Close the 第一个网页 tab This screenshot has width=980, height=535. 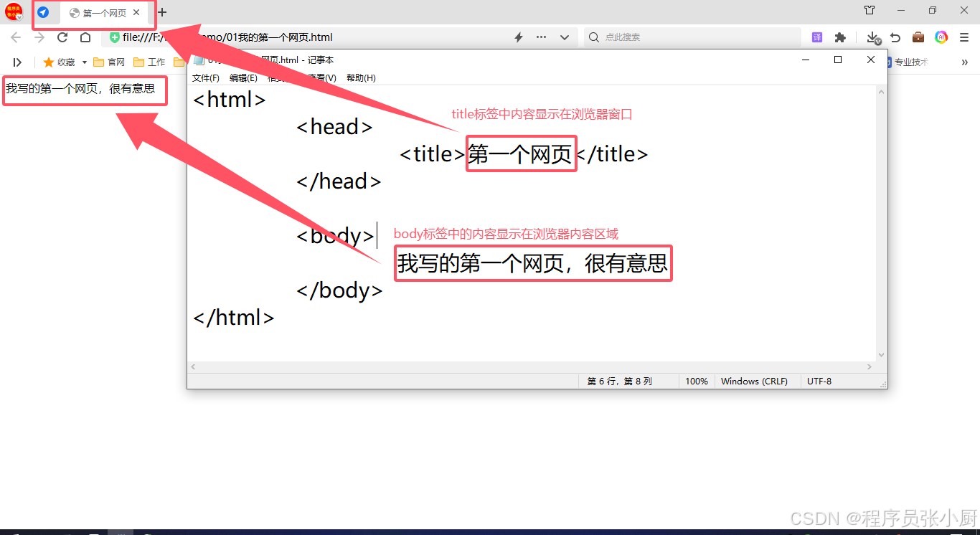tap(136, 12)
